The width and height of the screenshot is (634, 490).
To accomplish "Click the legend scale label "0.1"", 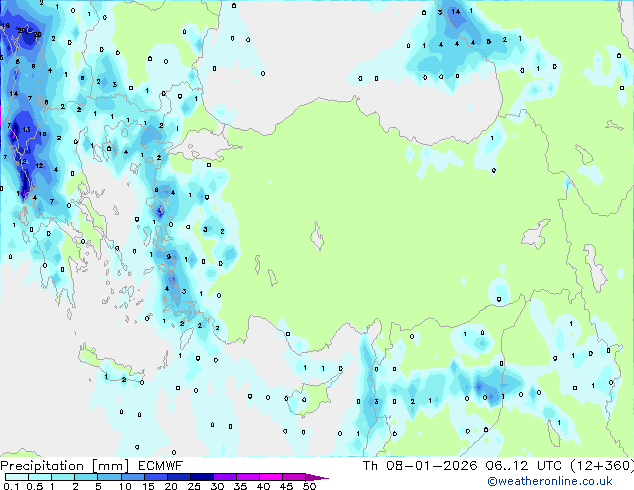I will pyautogui.click(x=11, y=486).
